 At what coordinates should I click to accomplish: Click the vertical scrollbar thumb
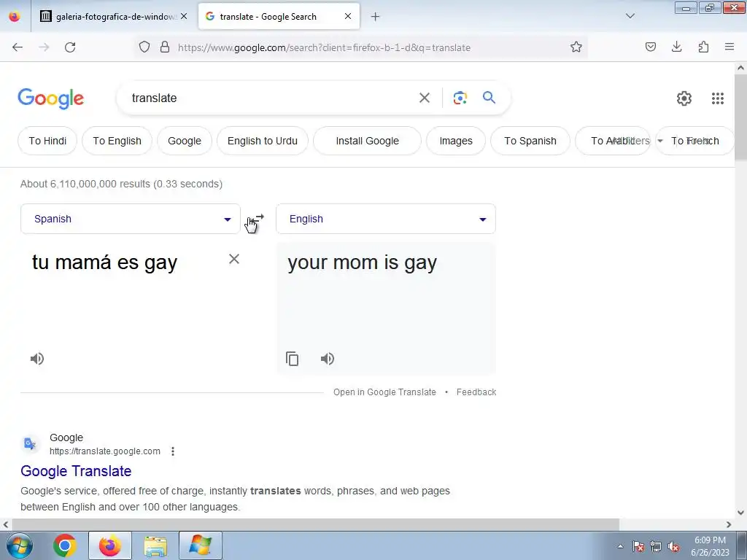tap(740, 117)
